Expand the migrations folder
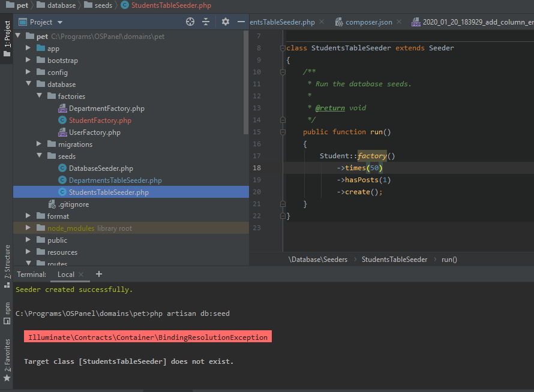Screen dimensions: 534x392 [39, 144]
